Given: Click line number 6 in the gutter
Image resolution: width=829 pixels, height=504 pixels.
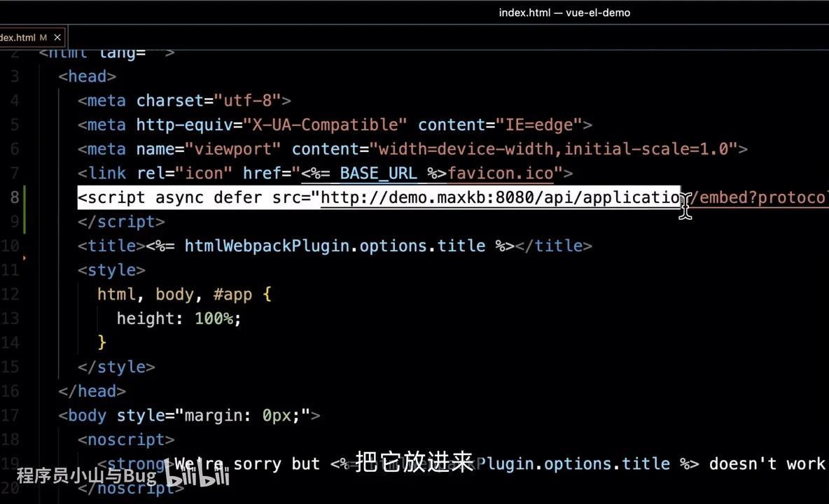Looking at the screenshot, I should pyautogui.click(x=14, y=149).
